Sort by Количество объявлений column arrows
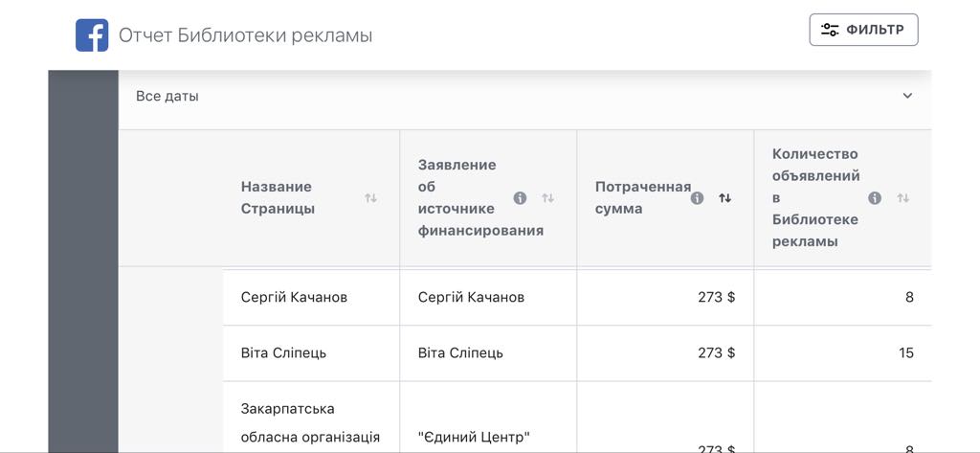 pos(903,197)
